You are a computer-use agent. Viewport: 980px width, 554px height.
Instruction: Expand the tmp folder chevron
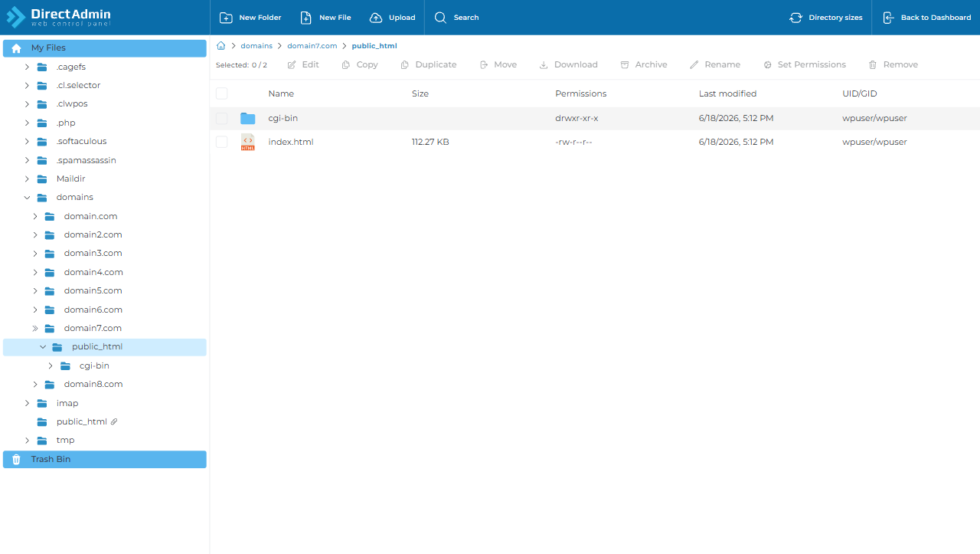click(x=27, y=441)
